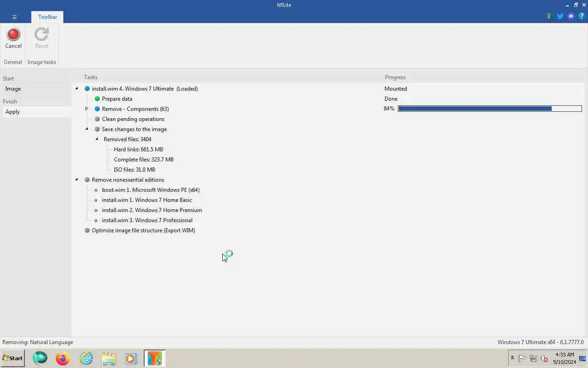Viewport: 588px width, 368px height.
Task: Open the Apply page in sidebar
Action: tap(36, 112)
